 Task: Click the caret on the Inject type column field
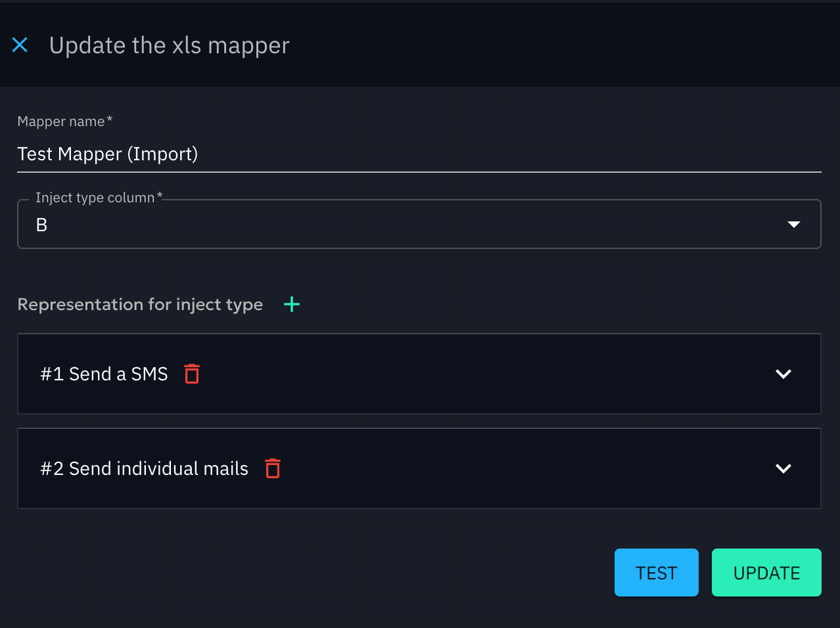792,223
